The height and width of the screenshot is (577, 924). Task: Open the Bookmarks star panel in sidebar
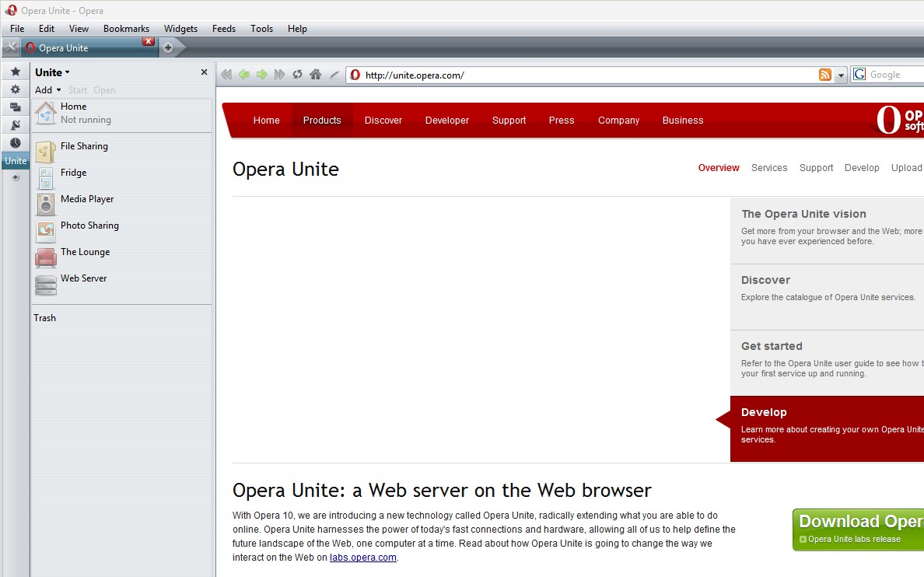[x=15, y=72]
